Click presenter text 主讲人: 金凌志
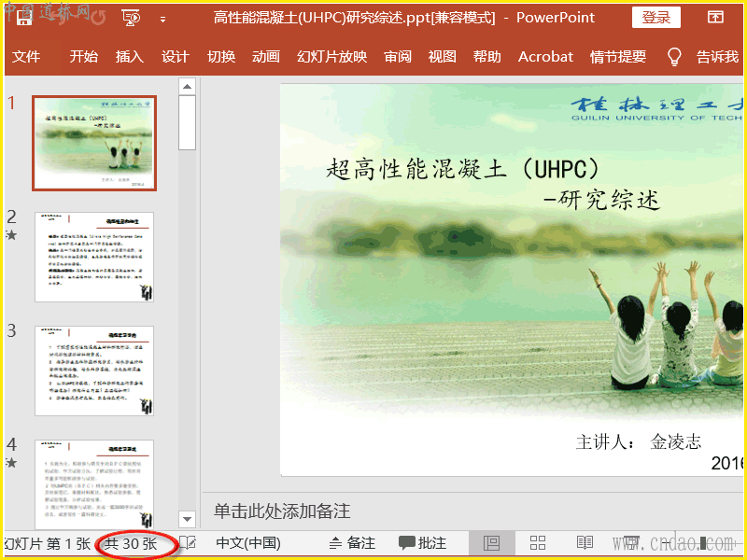 coord(639,441)
